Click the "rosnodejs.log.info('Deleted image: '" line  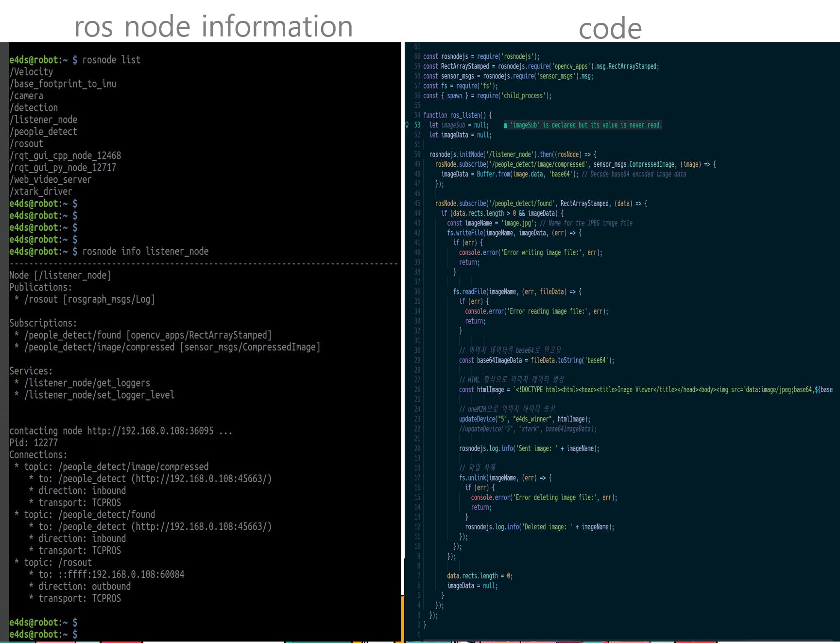click(539, 527)
